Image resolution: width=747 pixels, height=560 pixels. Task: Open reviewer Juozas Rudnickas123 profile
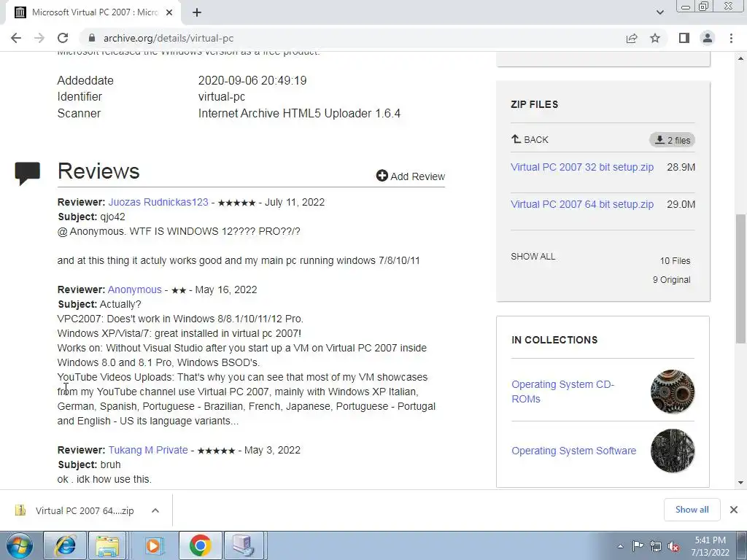158,202
